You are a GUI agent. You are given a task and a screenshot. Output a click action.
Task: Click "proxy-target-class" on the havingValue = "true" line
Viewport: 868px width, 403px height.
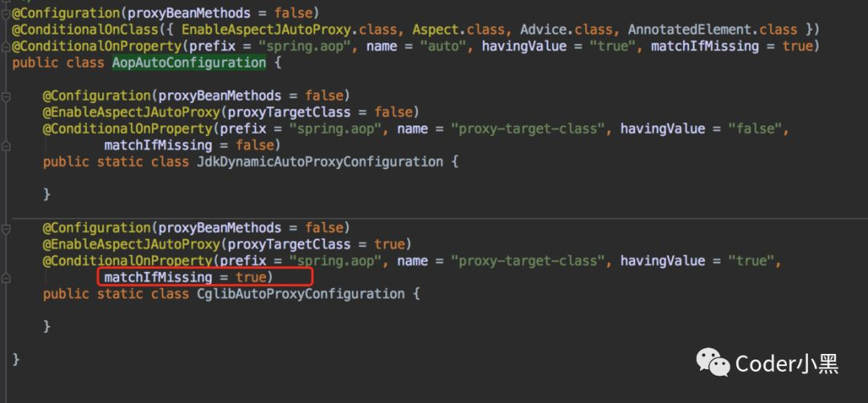[x=527, y=261]
